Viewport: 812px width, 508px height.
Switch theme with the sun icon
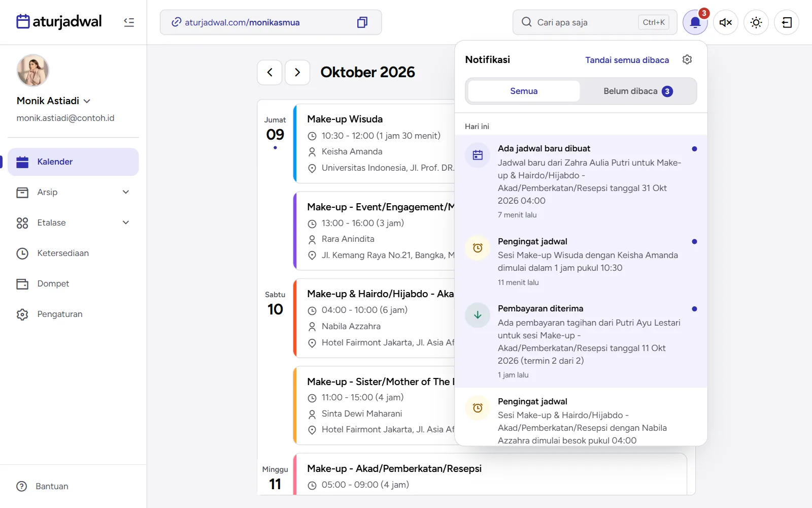(x=756, y=22)
